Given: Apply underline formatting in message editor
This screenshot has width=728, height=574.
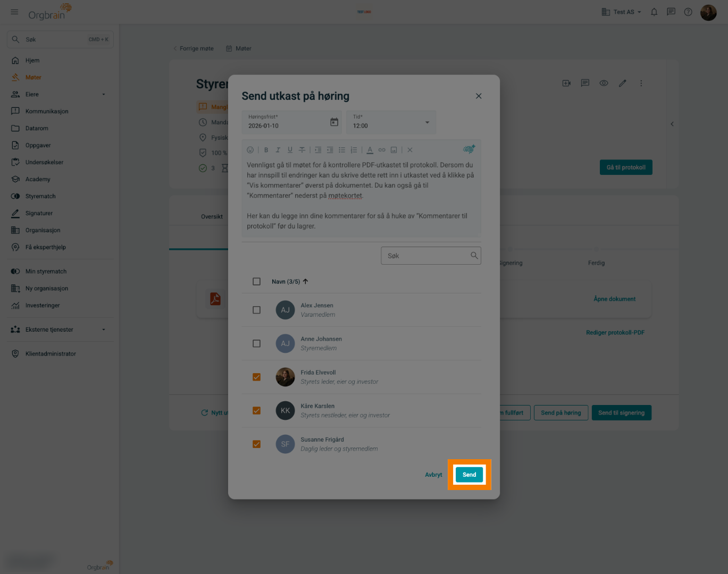Looking at the screenshot, I should click(x=290, y=150).
